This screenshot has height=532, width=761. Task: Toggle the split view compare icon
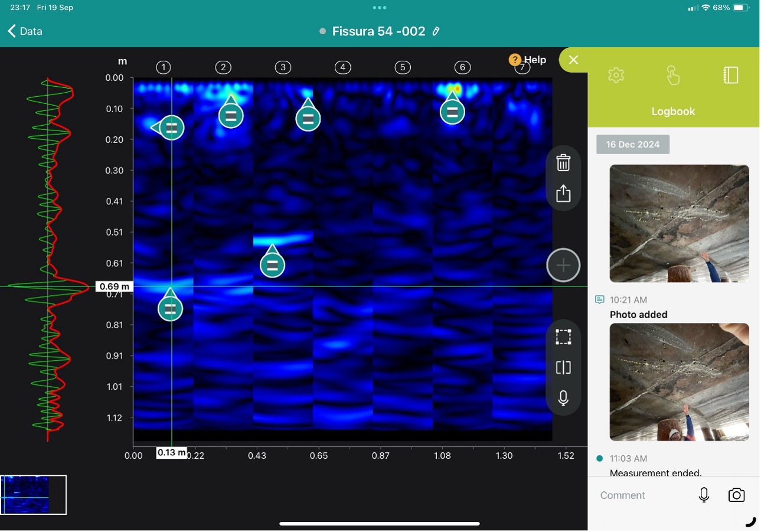point(563,368)
